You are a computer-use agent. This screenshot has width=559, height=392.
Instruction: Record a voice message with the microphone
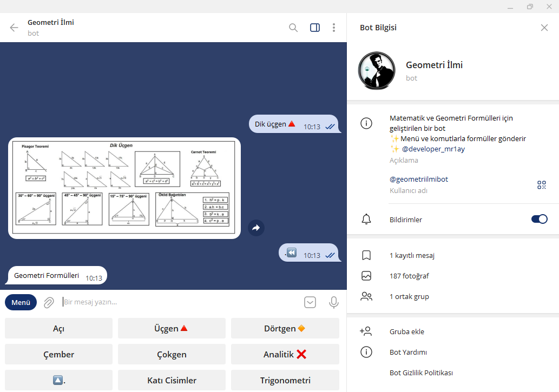click(334, 302)
